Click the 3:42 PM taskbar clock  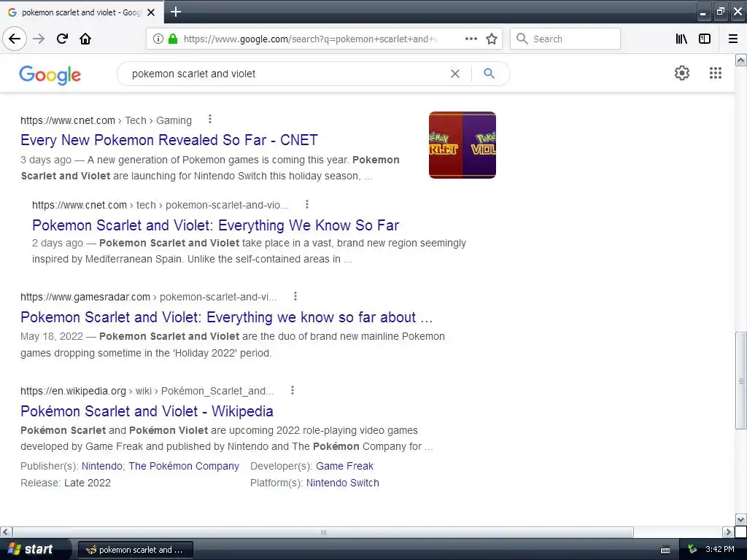720,549
